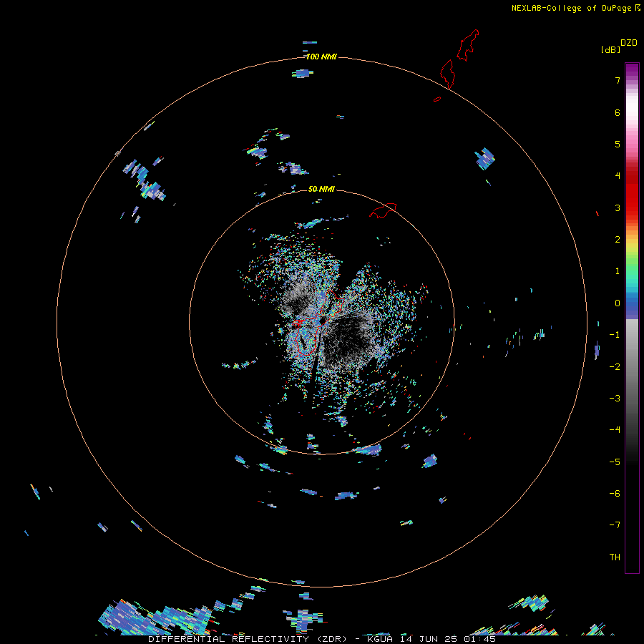
Task: Pick the purple top segment of the color bar
Action: coord(632,70)
